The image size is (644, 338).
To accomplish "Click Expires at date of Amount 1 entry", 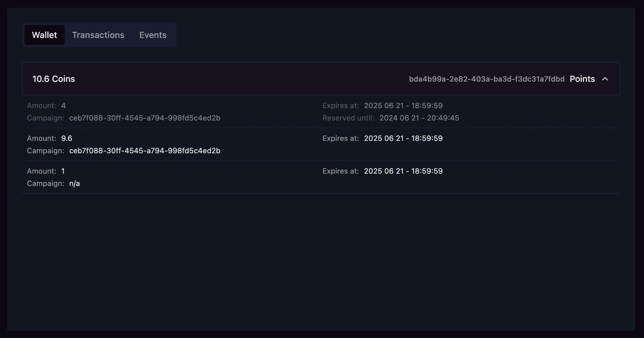I will pos(403,171).
